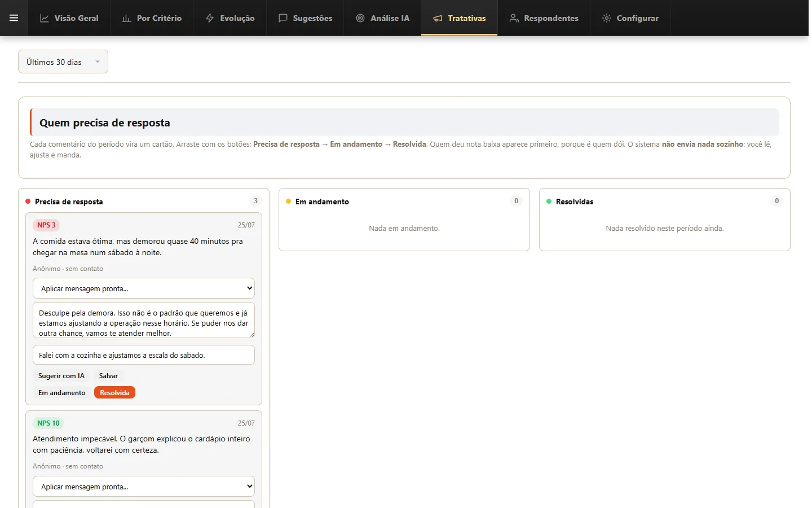The height and width of the screenshot is (508, 812).
Task: Select the Tratativas tab
Action: [459, 18]
